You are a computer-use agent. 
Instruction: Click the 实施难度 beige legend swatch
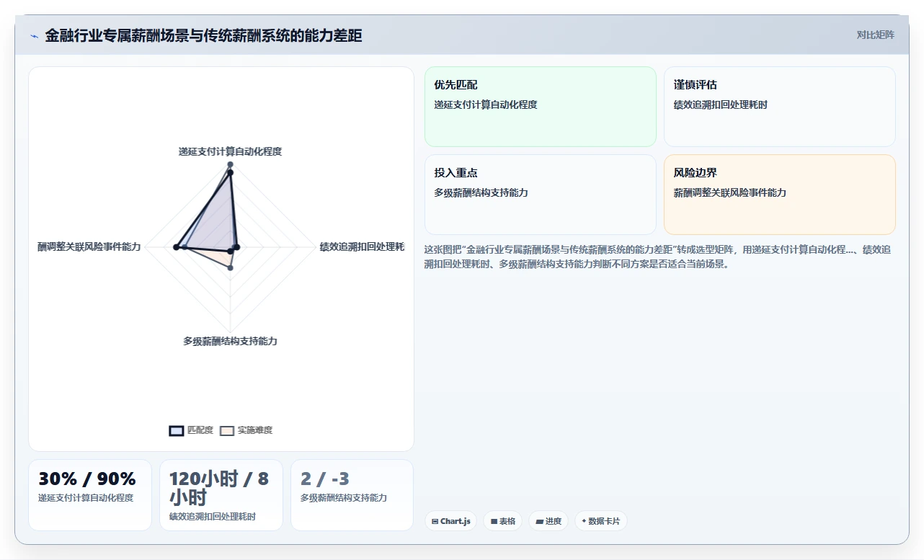227,430
